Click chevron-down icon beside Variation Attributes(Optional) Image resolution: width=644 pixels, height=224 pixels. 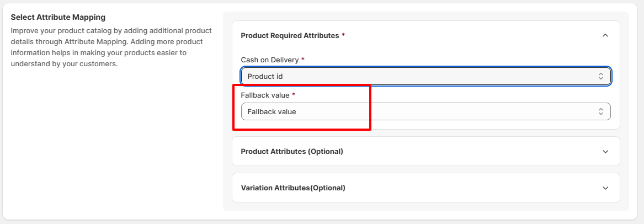(605, 188)
